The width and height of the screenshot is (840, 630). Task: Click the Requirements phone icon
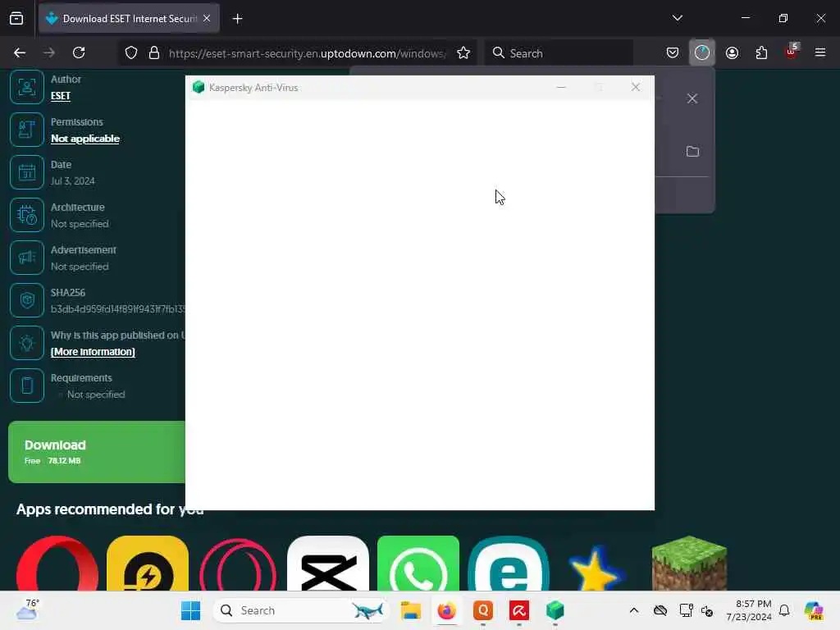point(27,386)
